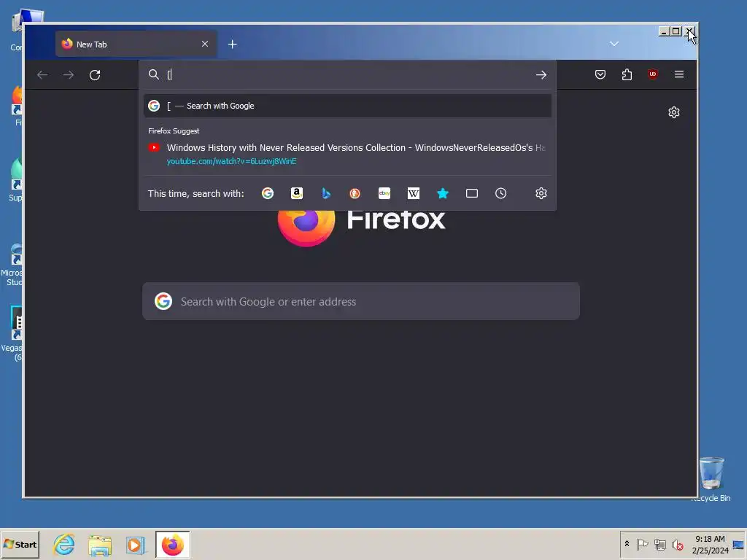Close the New Tab tab
Viewport: 747px width, 560px height.
[205, 44]
